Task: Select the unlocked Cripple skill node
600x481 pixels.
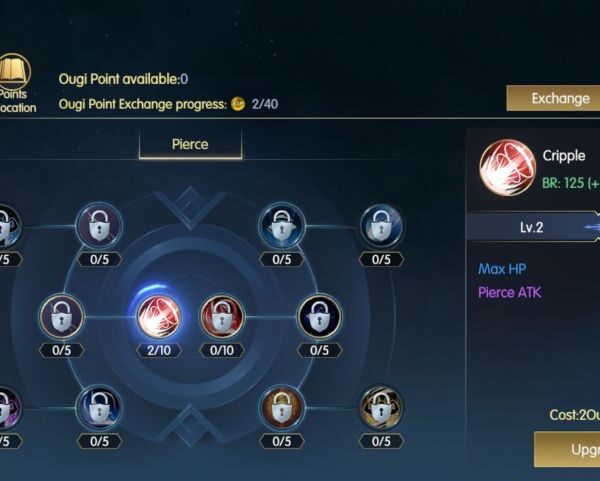Action: (159, 316)
